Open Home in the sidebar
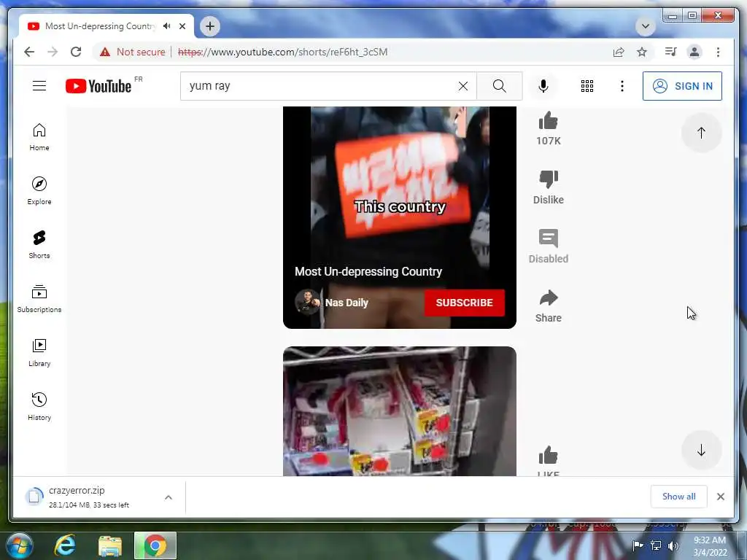Screen dimensions: 747x560 tap(39, 137)
